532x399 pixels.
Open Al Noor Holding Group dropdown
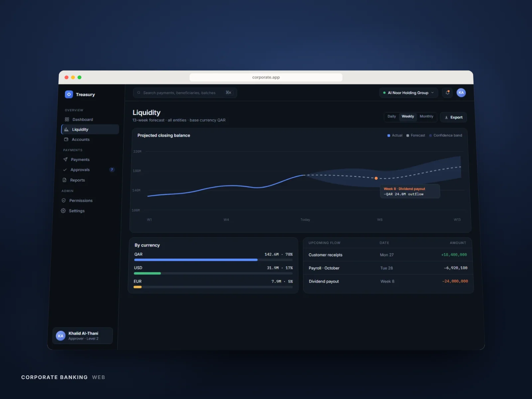[408, 93]
